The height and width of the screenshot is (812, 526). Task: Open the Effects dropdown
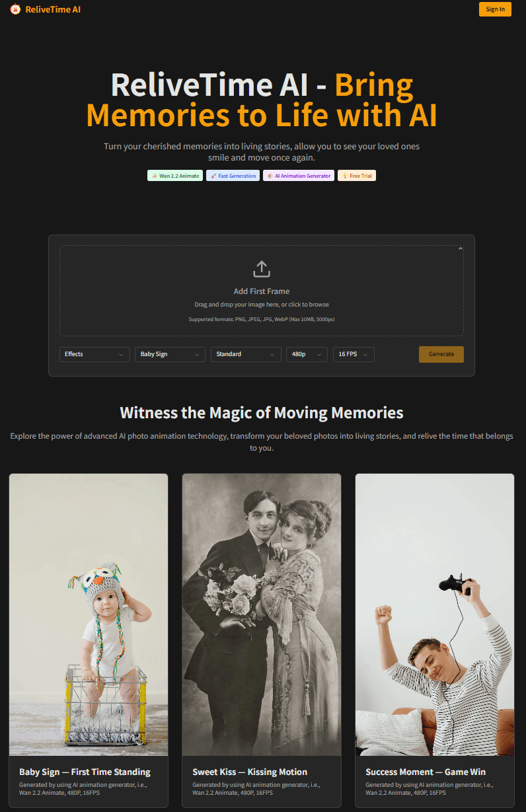94,354
